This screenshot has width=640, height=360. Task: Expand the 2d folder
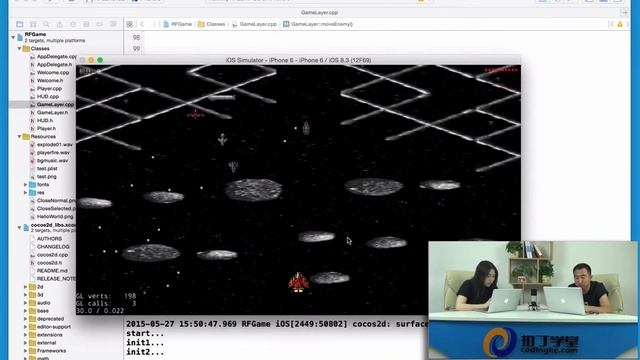(x=26, y=287)
